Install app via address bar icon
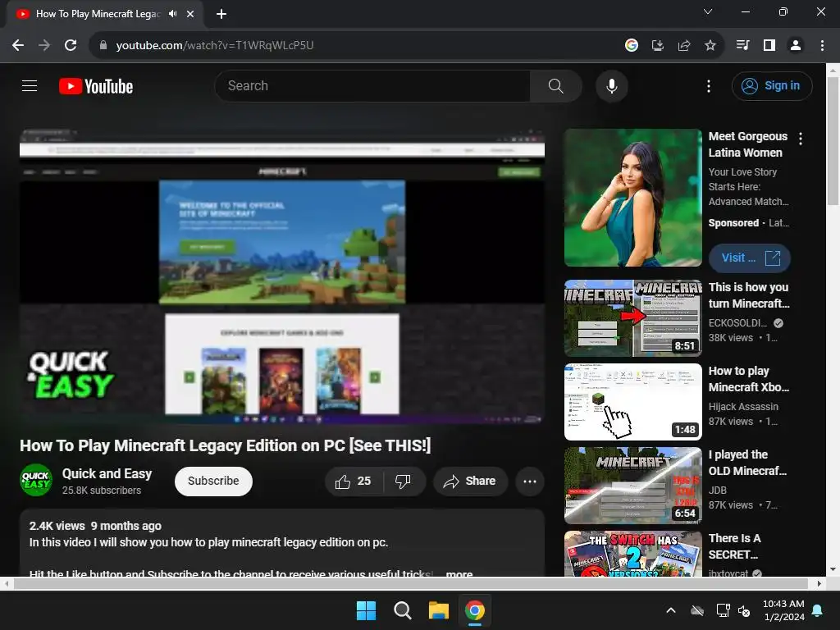The width and height of the screenshot is (840, 630). pyautogui.click(x=658, y=46)
